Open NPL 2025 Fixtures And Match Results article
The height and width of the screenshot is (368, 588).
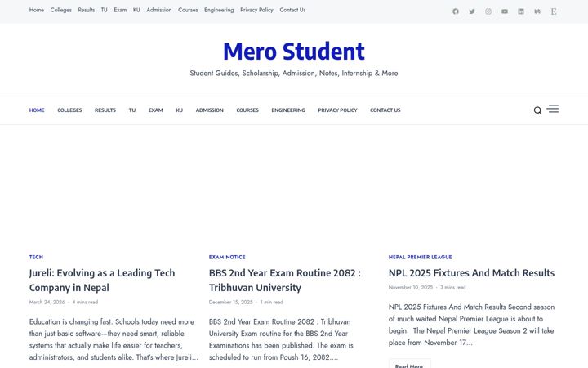pos(471,273)
